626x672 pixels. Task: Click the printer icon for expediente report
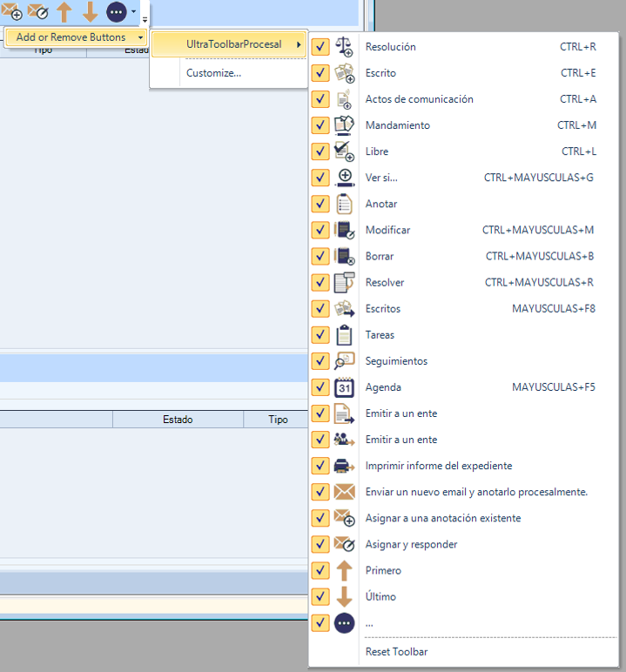click(x=344, y=466)
